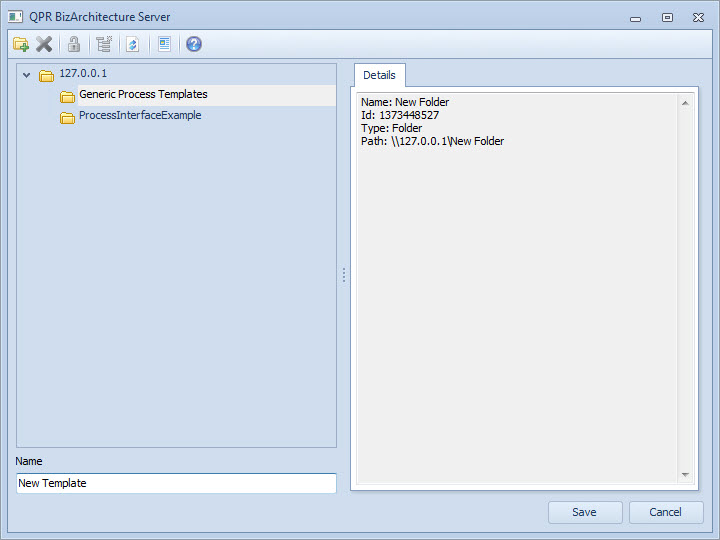The width and height of the screenshot is (720, 540).
Task: Close the QPR BizArchitecture Server window
Action: [698, 17]
